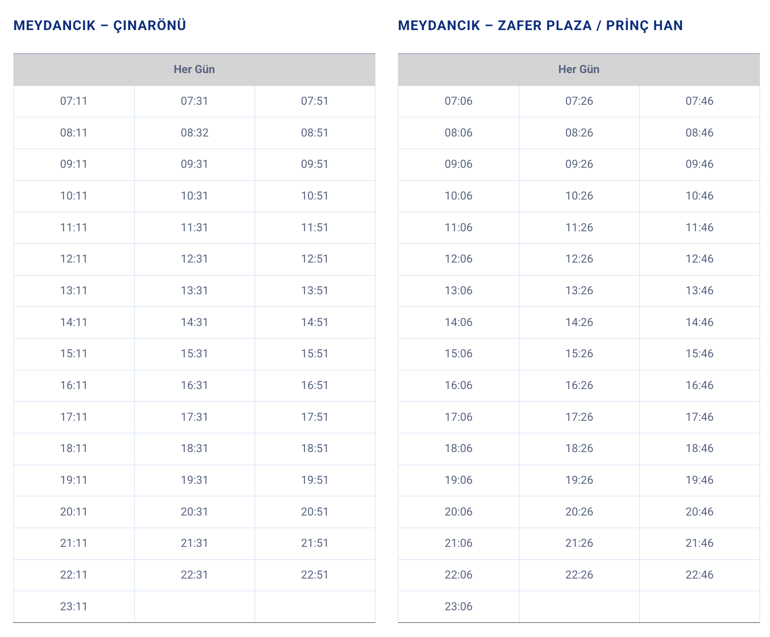
Task: Click the 14:51 departure time
Action: tap(315, 322)
